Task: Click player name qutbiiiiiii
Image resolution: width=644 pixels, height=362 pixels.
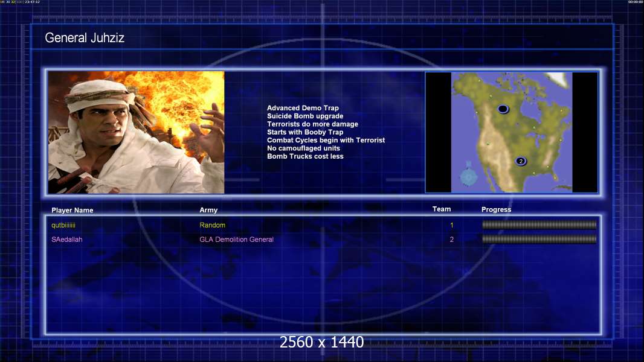Action: point(63,225)
